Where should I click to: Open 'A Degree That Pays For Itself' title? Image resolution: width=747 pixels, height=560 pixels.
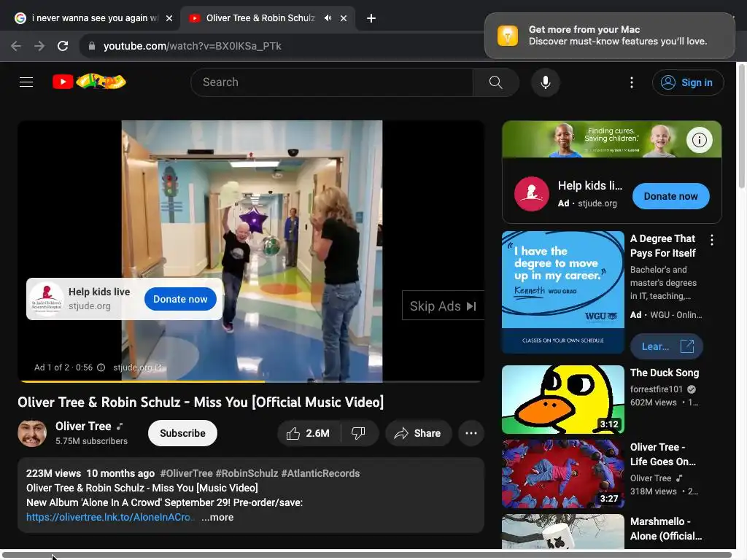663,246
